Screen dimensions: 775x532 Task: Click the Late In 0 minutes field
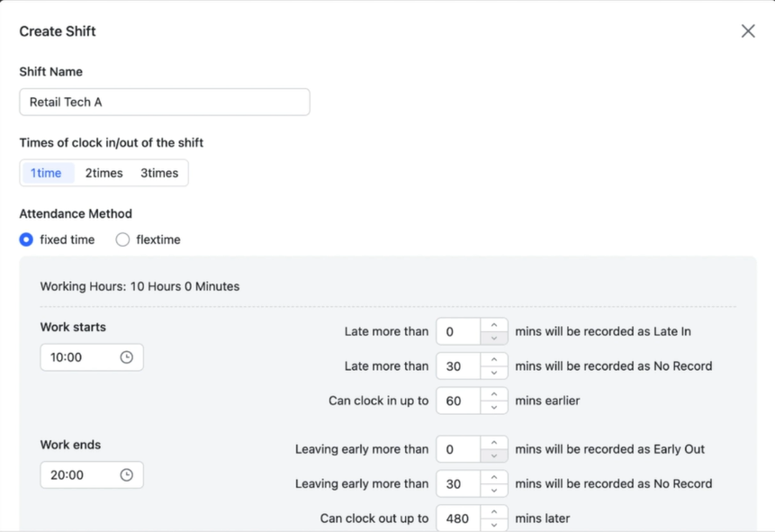(x=458, y=331)
